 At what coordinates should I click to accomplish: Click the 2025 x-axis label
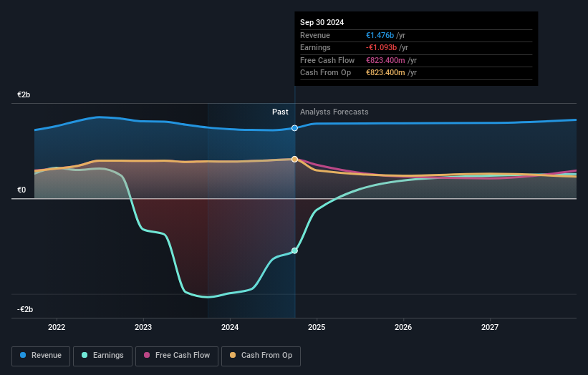click(317, 327)
